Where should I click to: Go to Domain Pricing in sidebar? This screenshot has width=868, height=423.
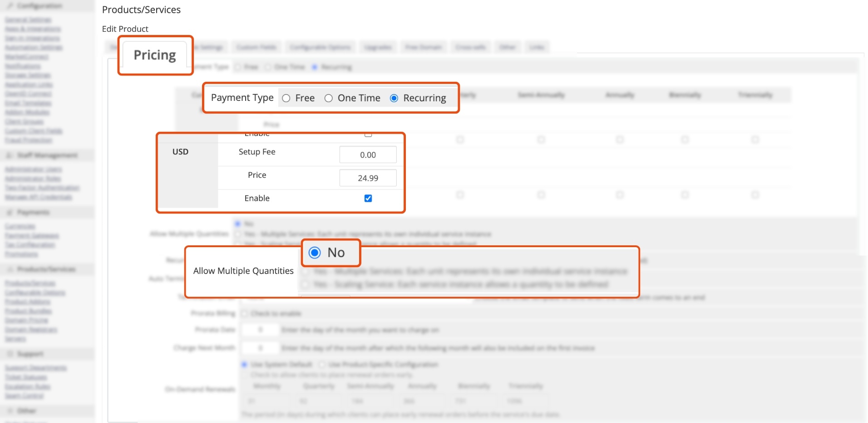[x=26, y=321]
